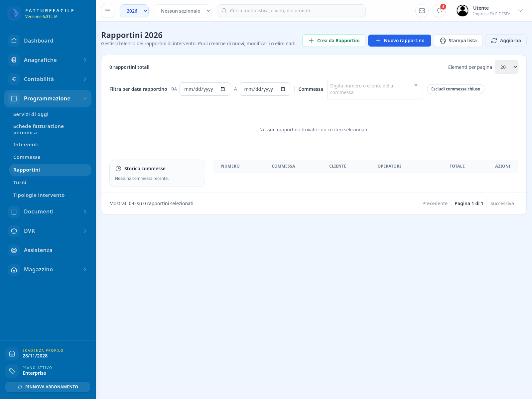Viewport: 532px width, 399px height.
Task: Open the notifications bell
Action: tap(439, 11)
